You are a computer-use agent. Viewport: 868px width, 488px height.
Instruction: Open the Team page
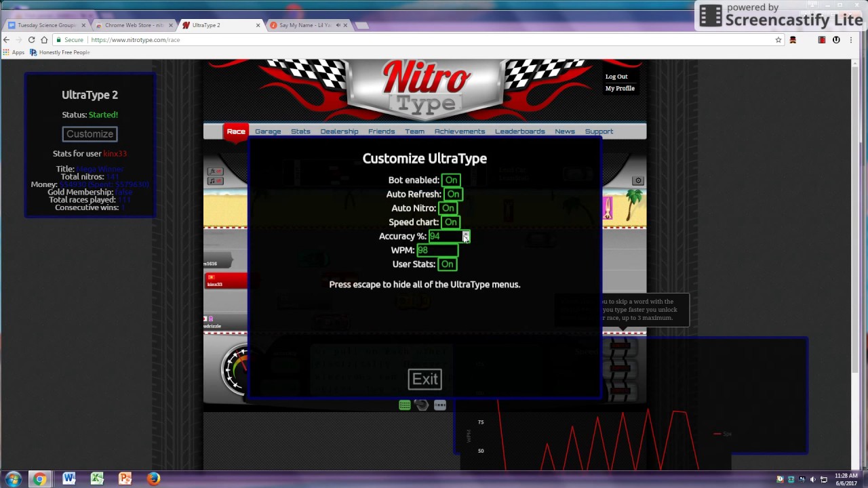[414, 131]
